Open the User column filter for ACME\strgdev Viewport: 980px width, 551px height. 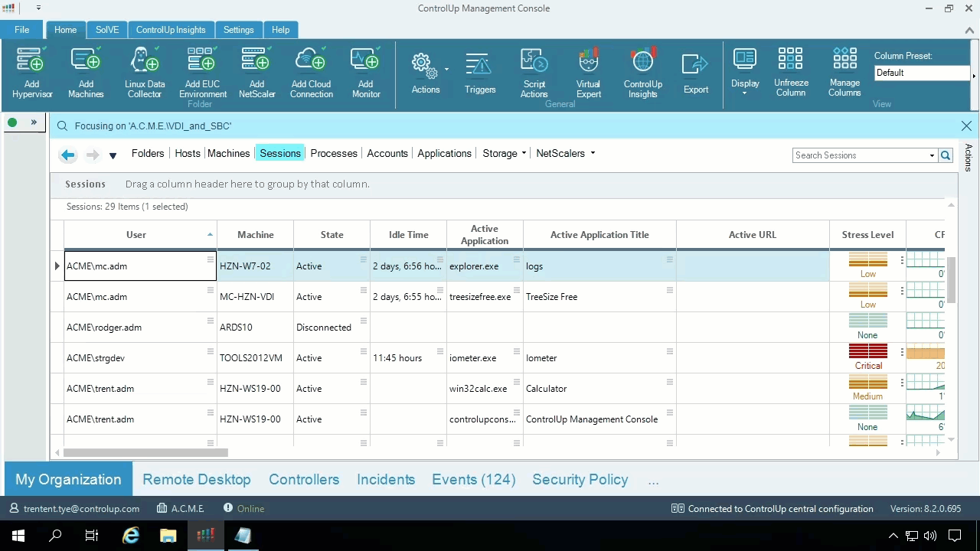pos(211,351)
